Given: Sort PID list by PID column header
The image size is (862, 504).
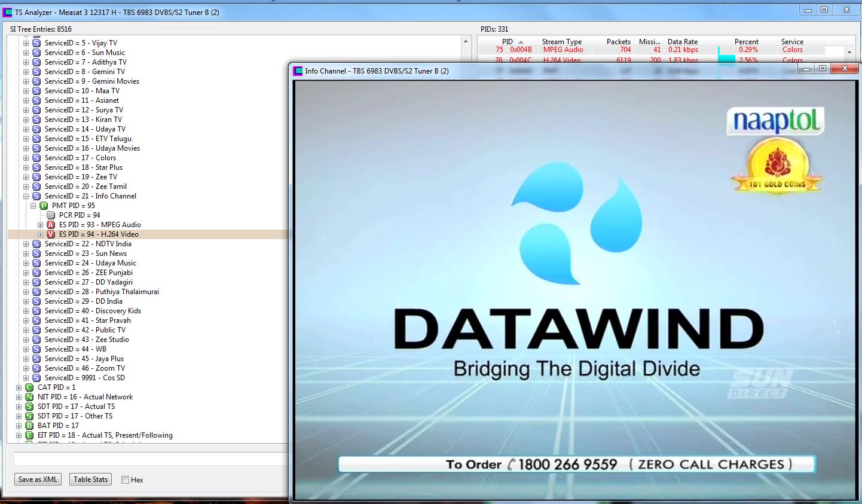Looking at the screenshot, I should point(508,42).
